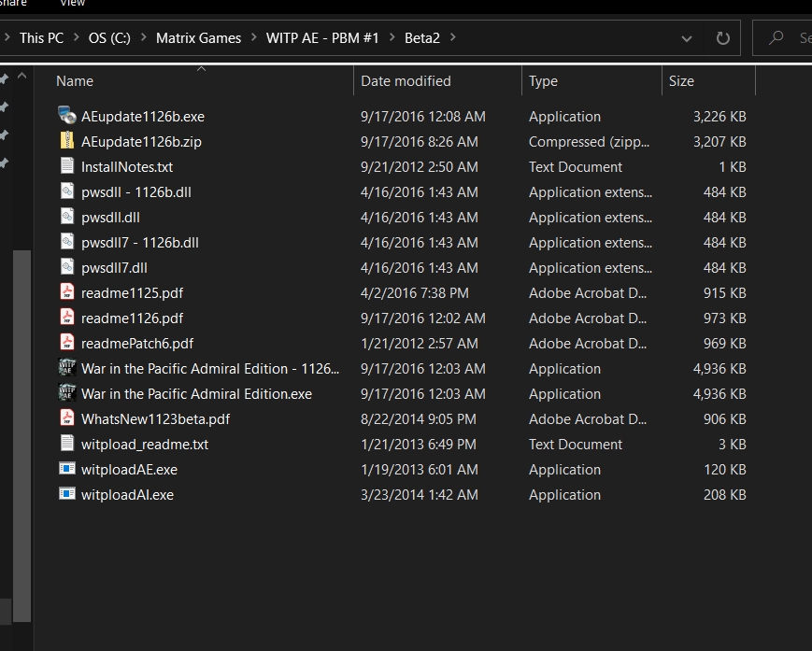This screenshot has width=812, height=651.
Task: Select the WhatsNew1123beta.pdf PDF icon
Action: pyautogui.click(x=67, y=418)
